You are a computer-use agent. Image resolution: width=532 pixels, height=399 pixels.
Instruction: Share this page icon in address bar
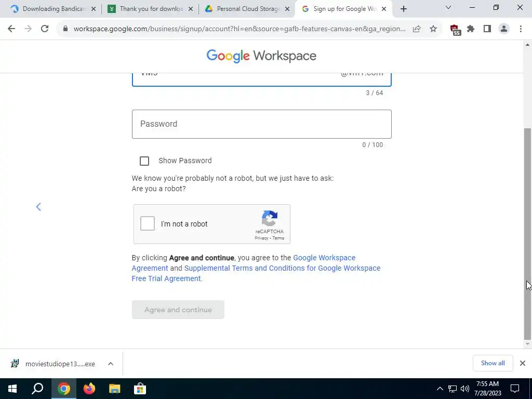417,29
